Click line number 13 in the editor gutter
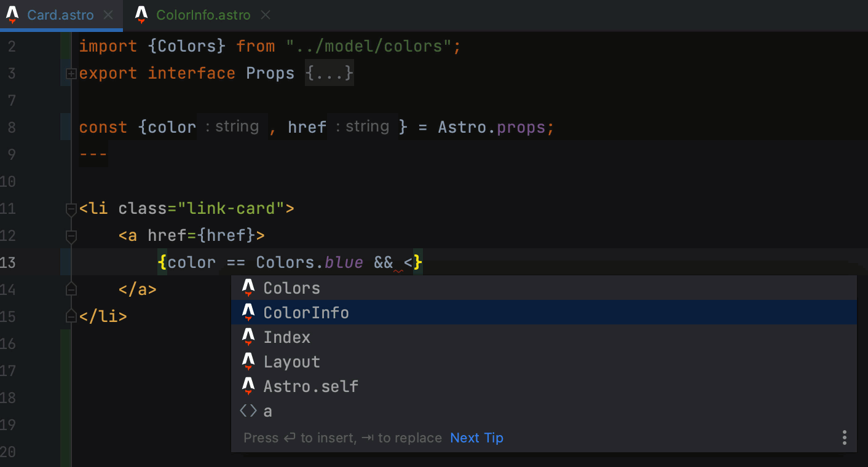This screenshot has height=467, width=868. (x=9, y=262)
